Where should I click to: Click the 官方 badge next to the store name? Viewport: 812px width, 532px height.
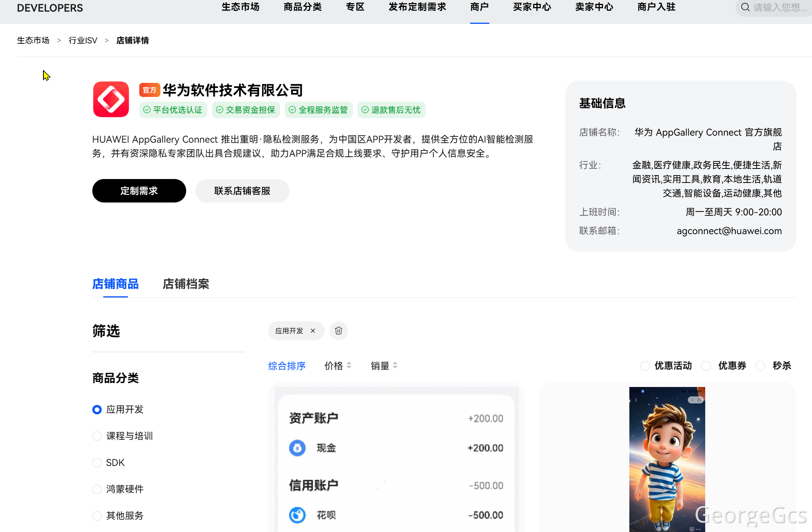pyautogui.click(x=149, y=90)
